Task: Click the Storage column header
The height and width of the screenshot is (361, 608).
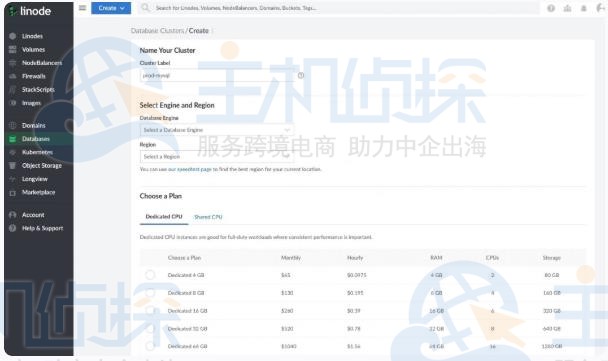Action: (x=551, y=258)
